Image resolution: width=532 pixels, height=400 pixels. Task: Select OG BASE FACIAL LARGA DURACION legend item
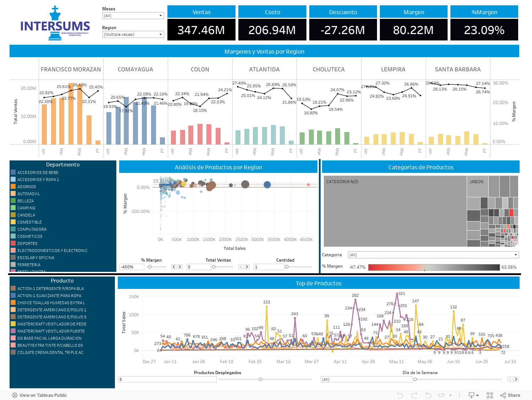(49, 338)
